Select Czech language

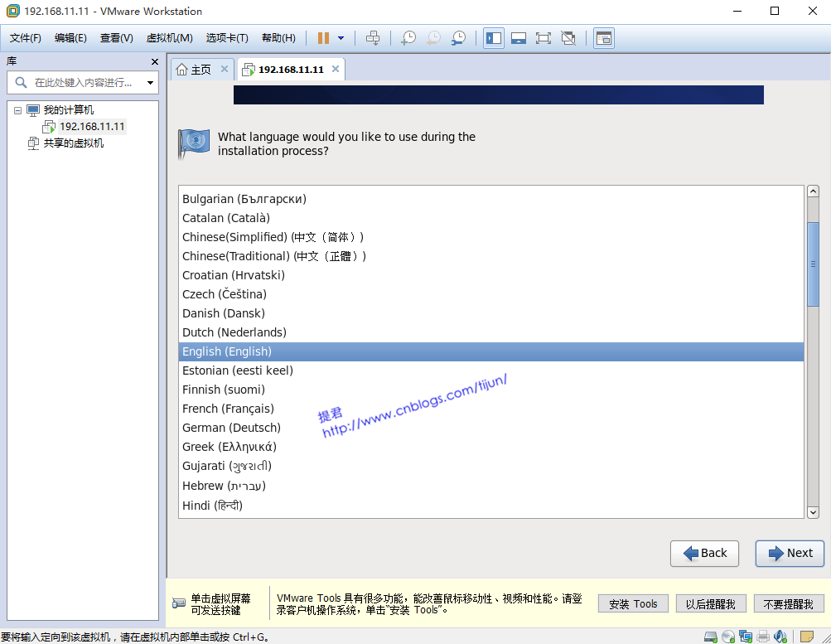tap(490, 294)
